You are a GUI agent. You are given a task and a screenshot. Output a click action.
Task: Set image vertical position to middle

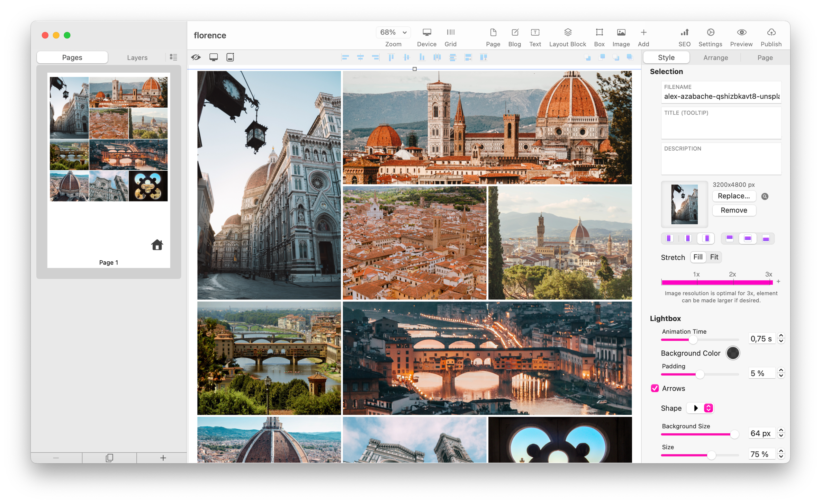(x=748, y=238)
